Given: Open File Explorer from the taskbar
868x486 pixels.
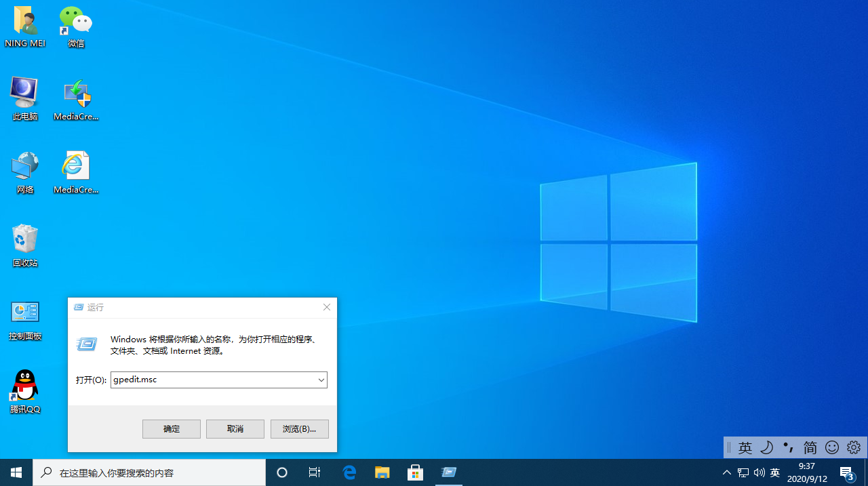Looking at the screenshot, I should click(x=382, y=472).
